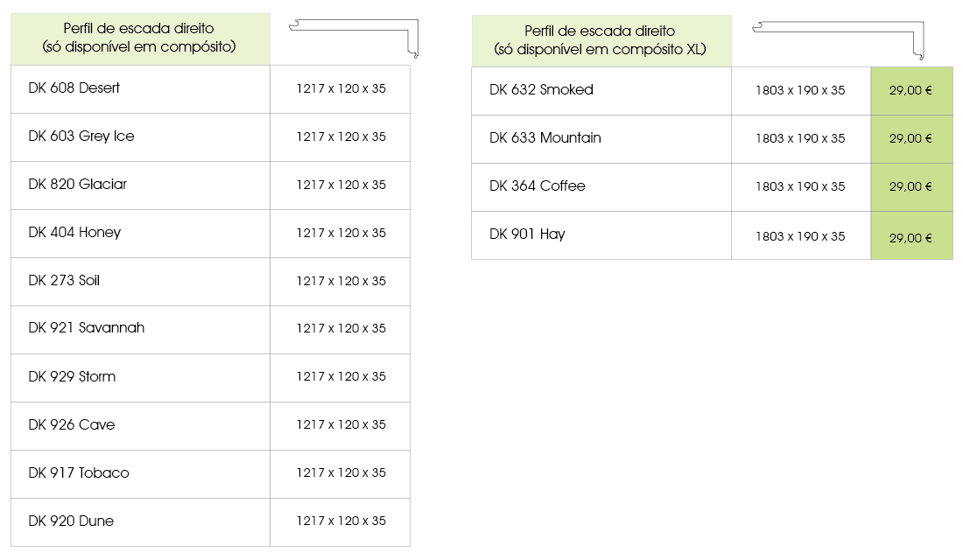Click the DK 820 Glaciar product name
This screenshot has height=560, width=963.
[77, 185]
